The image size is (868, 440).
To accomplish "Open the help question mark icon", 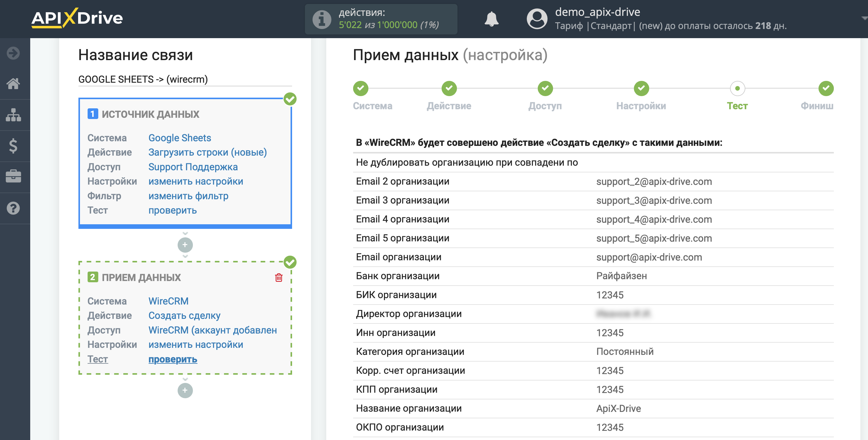I will point(13,208).
